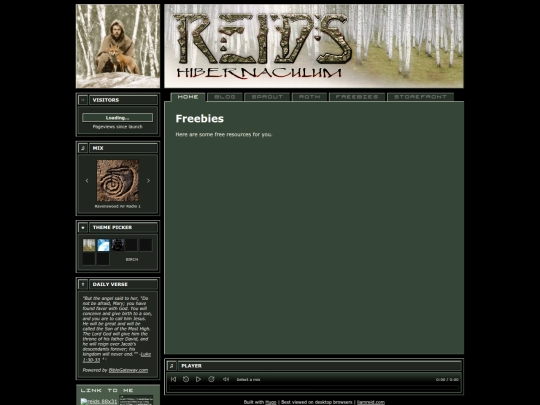Viewport: 540px width, 405px height.
Task: Select the Freebies tab
Action: tap(357, 97)
